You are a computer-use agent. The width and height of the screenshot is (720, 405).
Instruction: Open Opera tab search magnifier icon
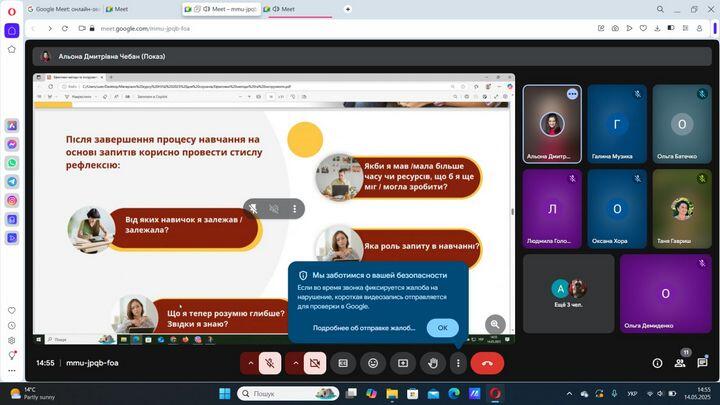coord(660,9)
